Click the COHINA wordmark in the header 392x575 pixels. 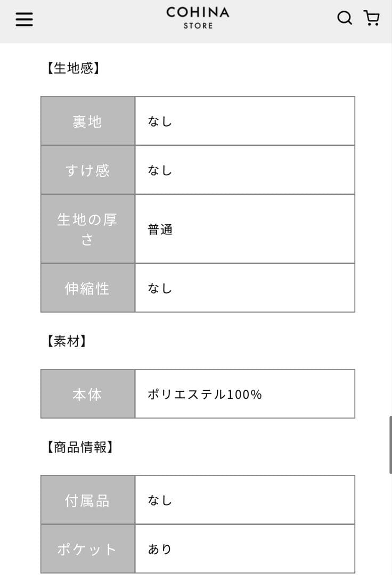coord(198,14)
